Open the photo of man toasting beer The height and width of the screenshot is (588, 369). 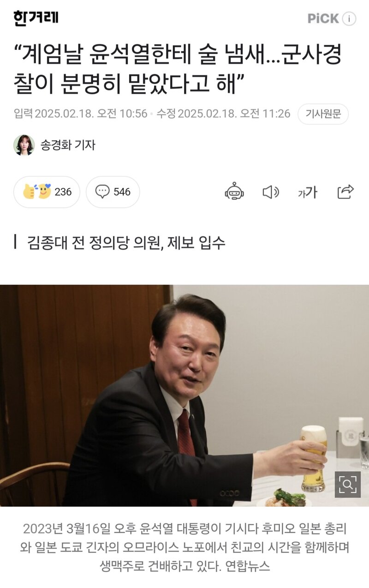(x=184, y=396)
